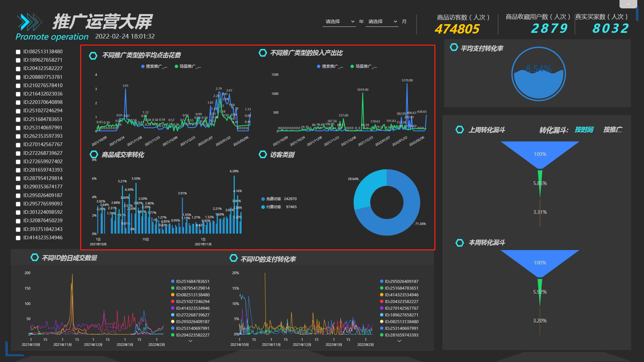644x362 pixels.
Task: Click hexagon icon beside 不同推广类型的投入产出比
Action: click(263, 53)
